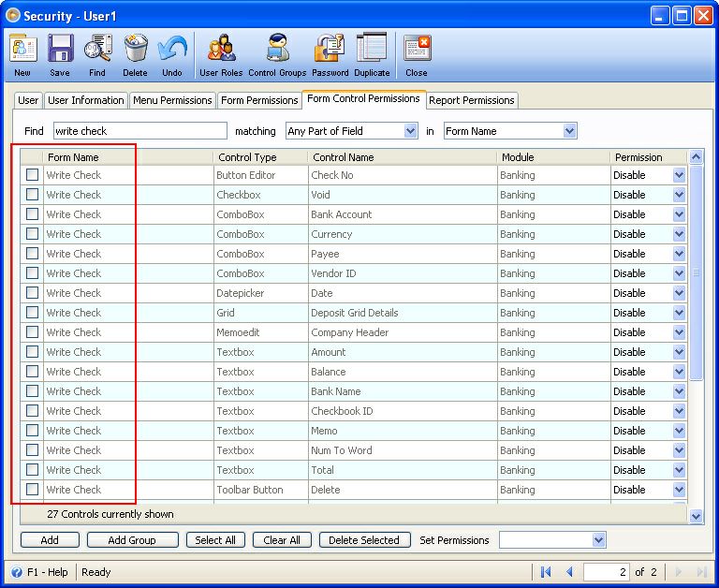Go to the last record
Screen dimensions: 719x588
[x=701, y=572]
